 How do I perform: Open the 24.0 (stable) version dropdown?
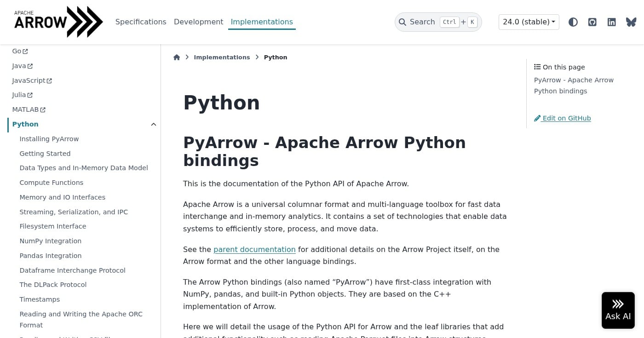click(529, 22)
